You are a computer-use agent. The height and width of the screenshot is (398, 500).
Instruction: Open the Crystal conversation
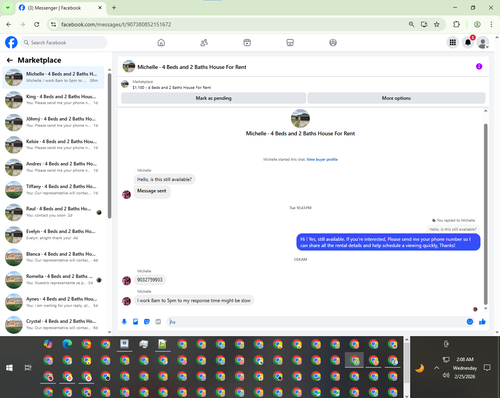53,325
